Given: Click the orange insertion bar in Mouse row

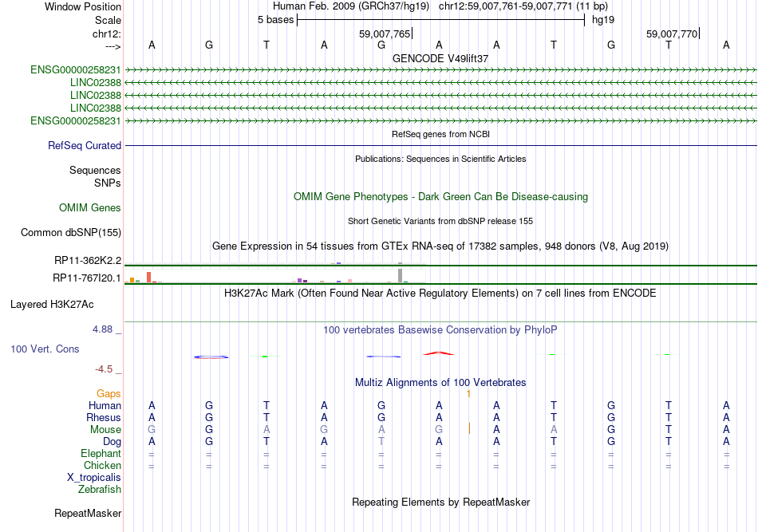Looking at the screenshot, I should click(469, 428).
